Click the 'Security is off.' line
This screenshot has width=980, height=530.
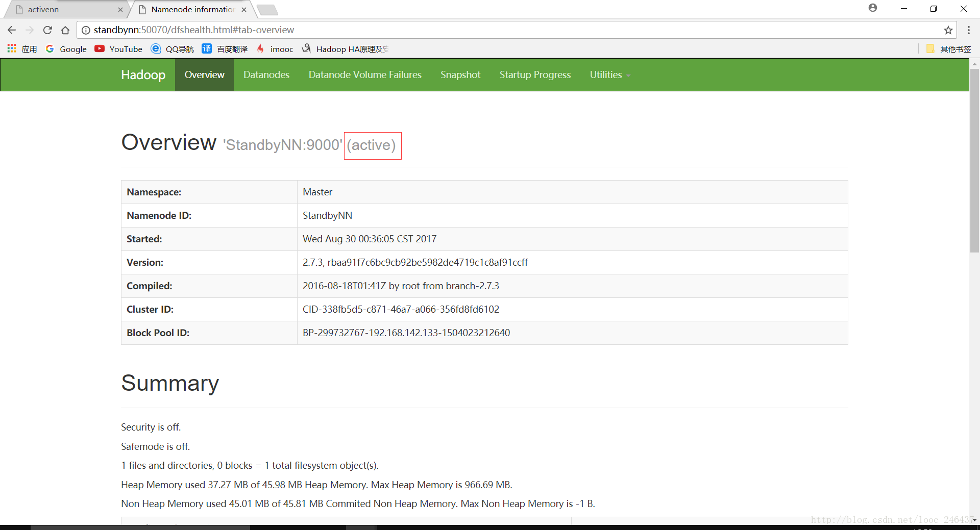click(x=151, y=427)
